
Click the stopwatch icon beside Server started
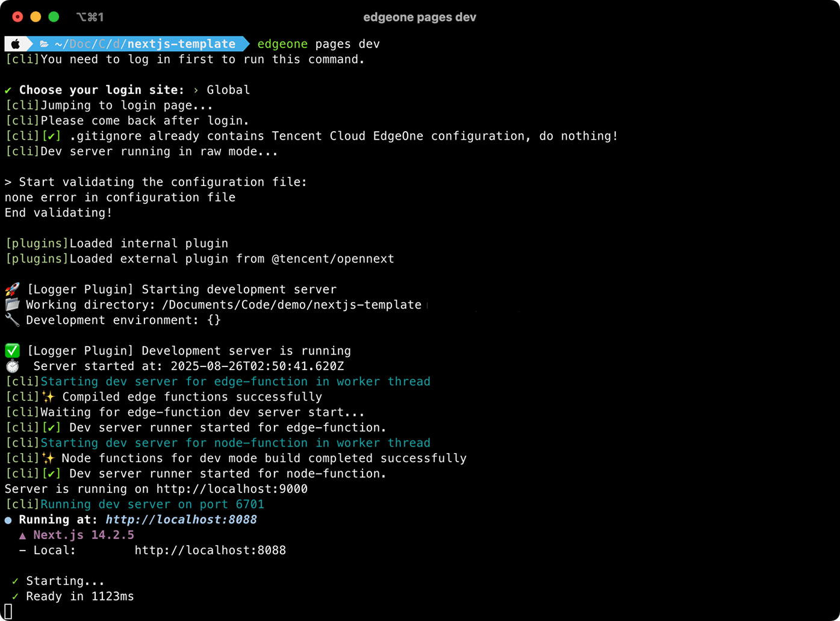(x=12, y=366)
